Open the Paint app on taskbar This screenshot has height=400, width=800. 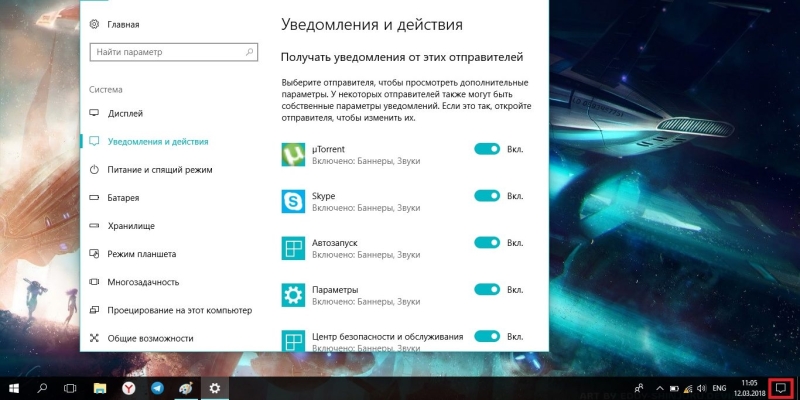pos(185,389)
